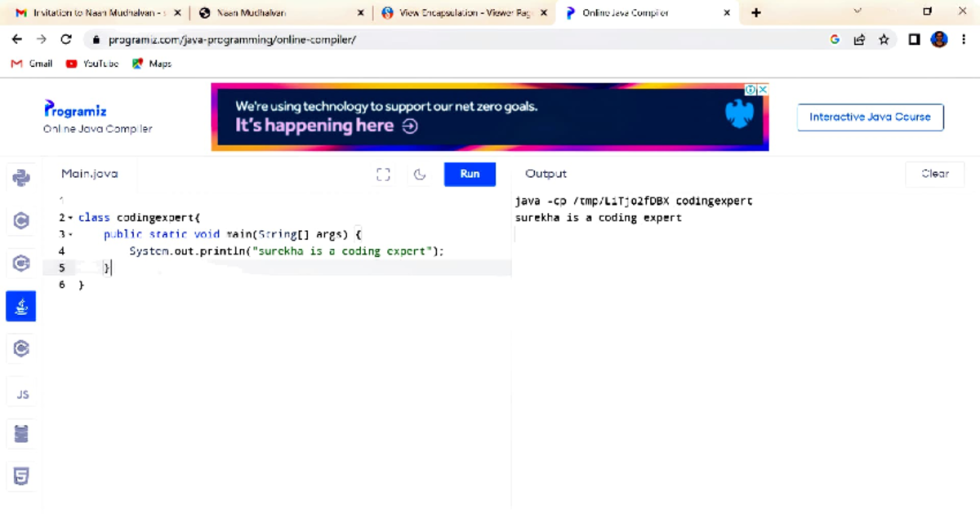This screenshot has height=514, width=980.
Task: Open the YouTube bookmark
Action: tap(92, 64)
